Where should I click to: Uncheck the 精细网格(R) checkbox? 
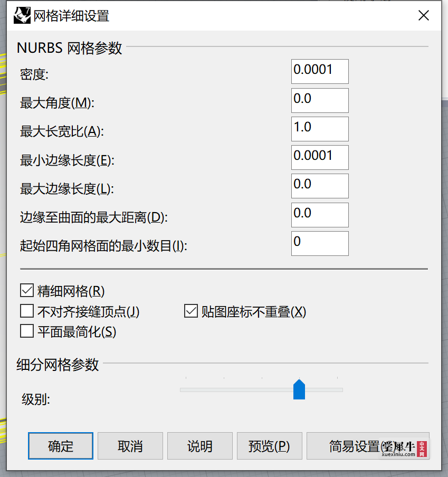click(27, 291)
